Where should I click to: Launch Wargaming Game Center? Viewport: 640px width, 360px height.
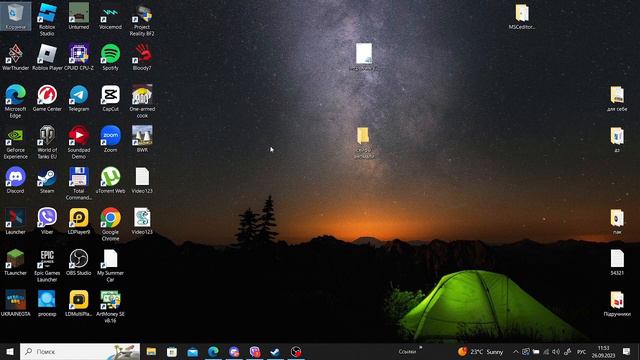(47, 98)
